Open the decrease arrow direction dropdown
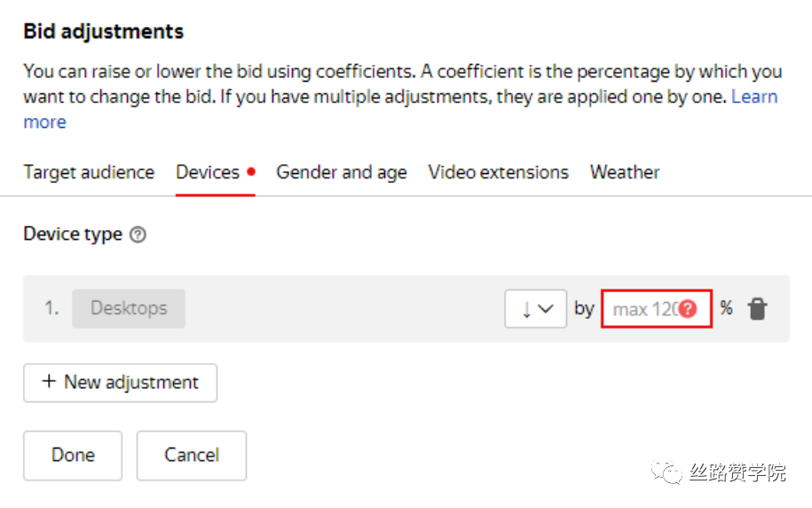Viewport: 812px width, 508px height. (x=535, y=309)
